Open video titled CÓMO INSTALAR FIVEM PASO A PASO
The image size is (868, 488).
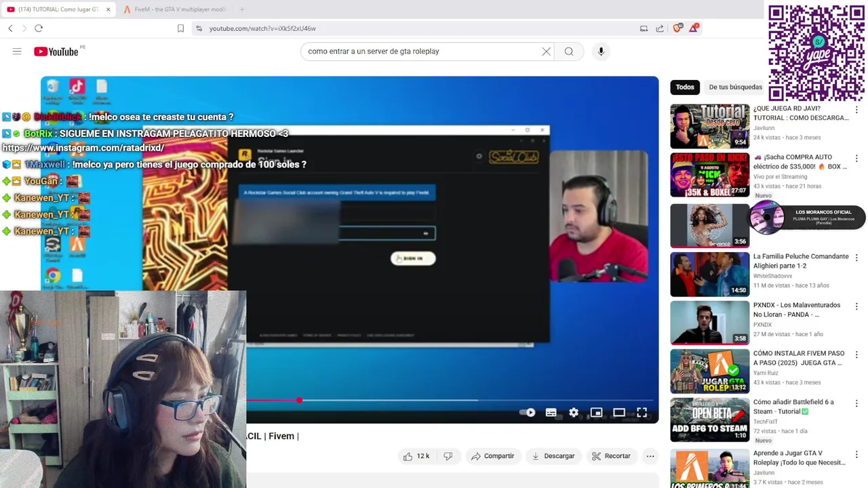[x=799, y=358]
